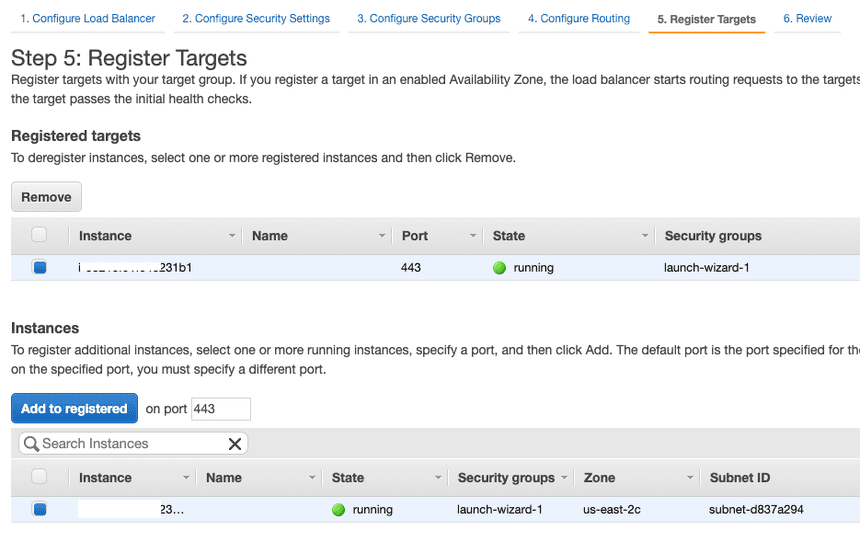Select the Register Targets tab

point(706,19)
